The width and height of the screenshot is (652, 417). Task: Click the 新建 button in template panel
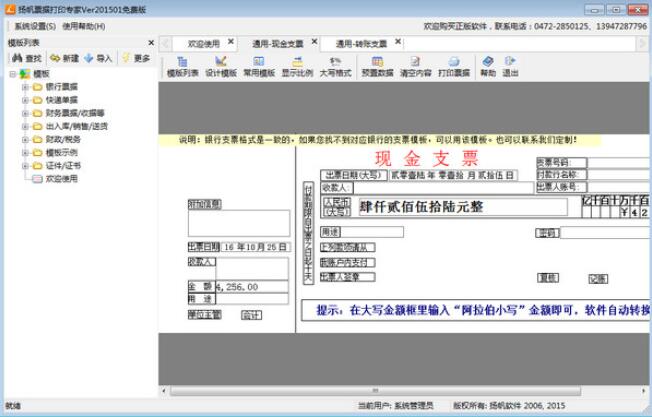pyautogui.click(x=63, y=59)
